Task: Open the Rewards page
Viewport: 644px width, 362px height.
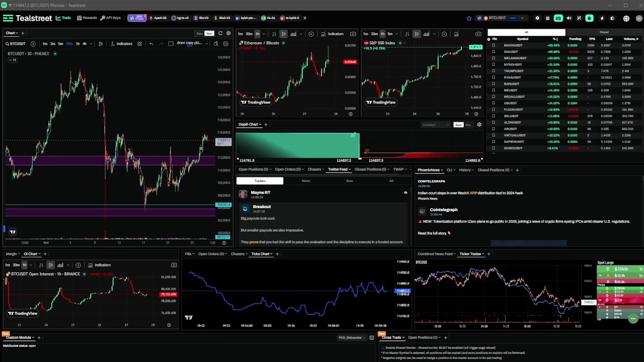Action: pyautogui.click(x=87, y=18)
